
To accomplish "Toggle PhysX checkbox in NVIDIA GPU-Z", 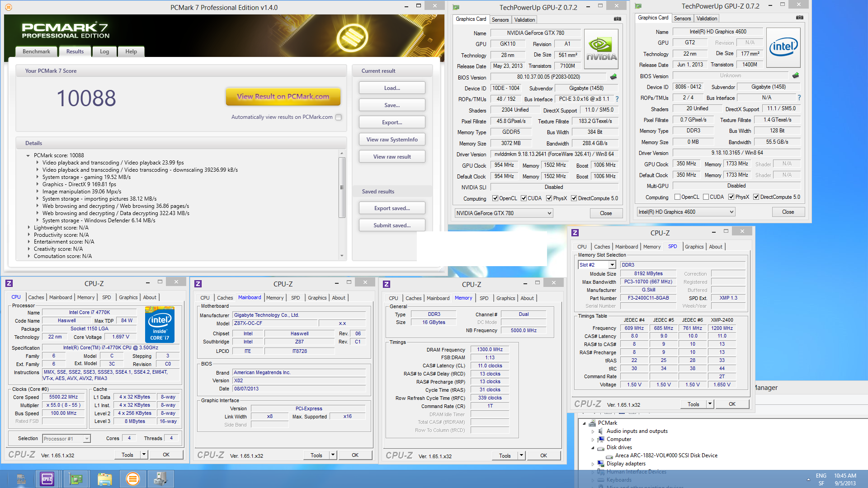I will pos(549,198).
